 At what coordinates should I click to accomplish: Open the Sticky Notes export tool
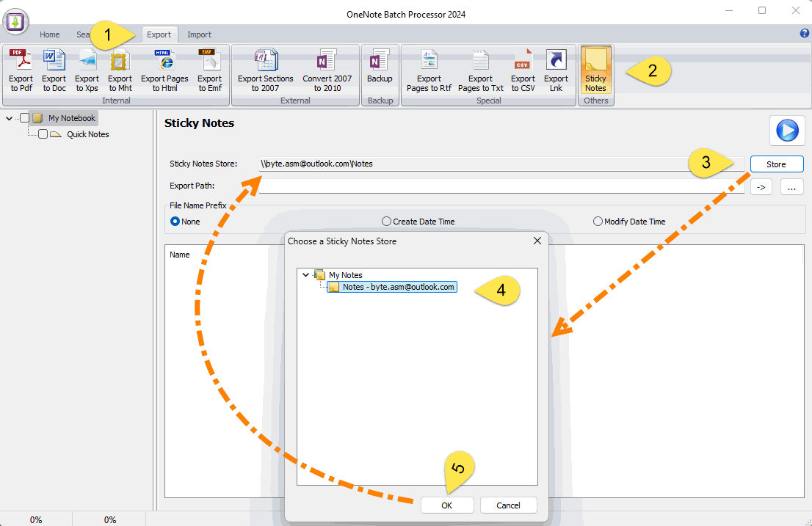pos(595,70)
